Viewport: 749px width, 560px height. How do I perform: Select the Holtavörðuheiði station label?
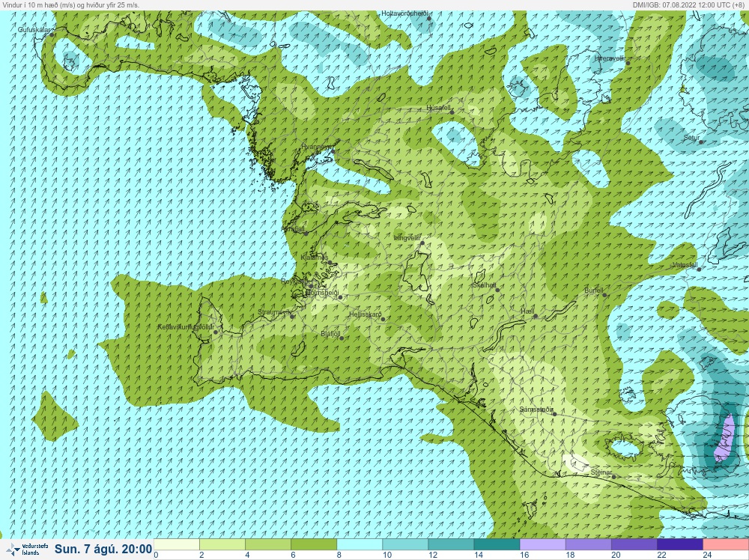(404, 13)
